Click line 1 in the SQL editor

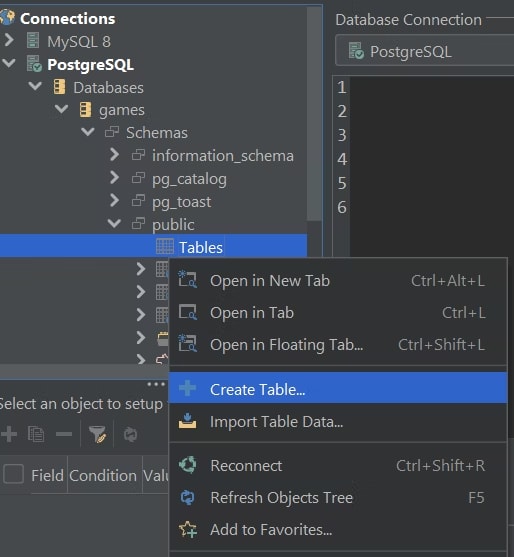click(432, 87)
